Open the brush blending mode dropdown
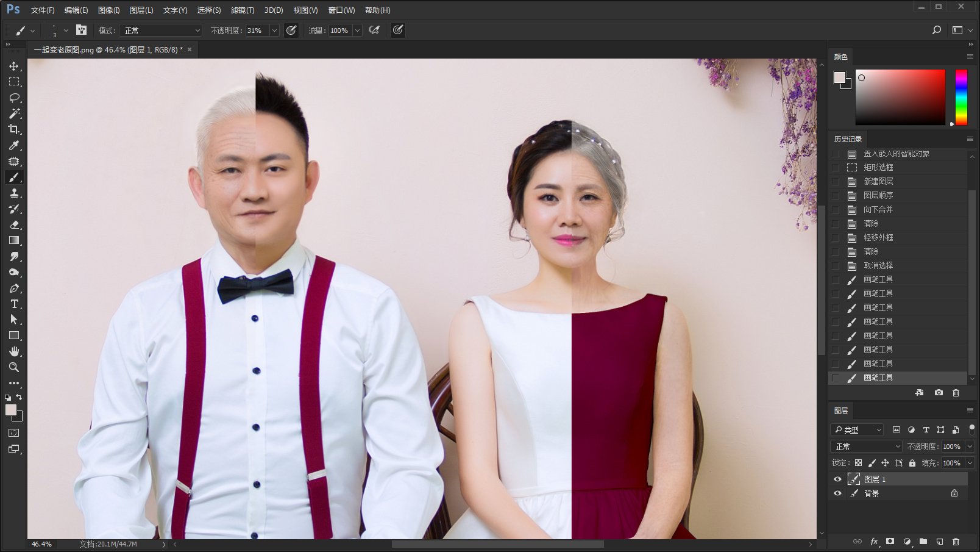Viewport: 980px width, 552px height. [162, 30]
